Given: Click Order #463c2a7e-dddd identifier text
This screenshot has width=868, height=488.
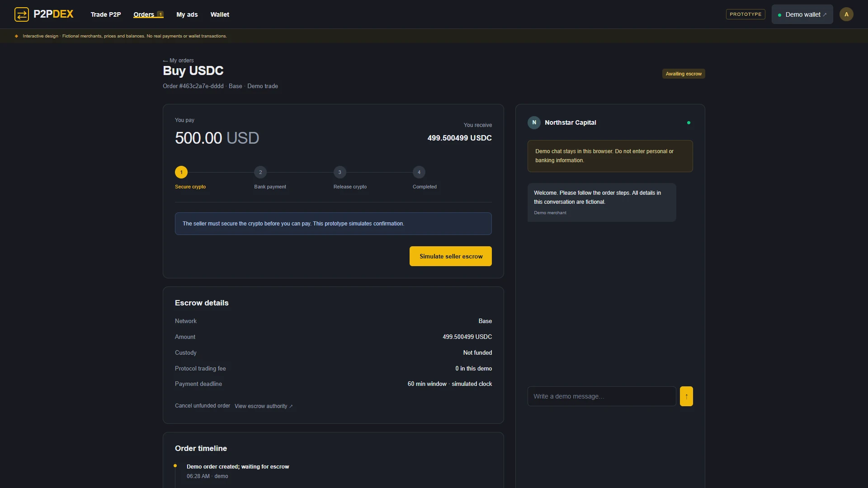Looking at the screenshot, I should pyautogui.click(x=193, y=86).
